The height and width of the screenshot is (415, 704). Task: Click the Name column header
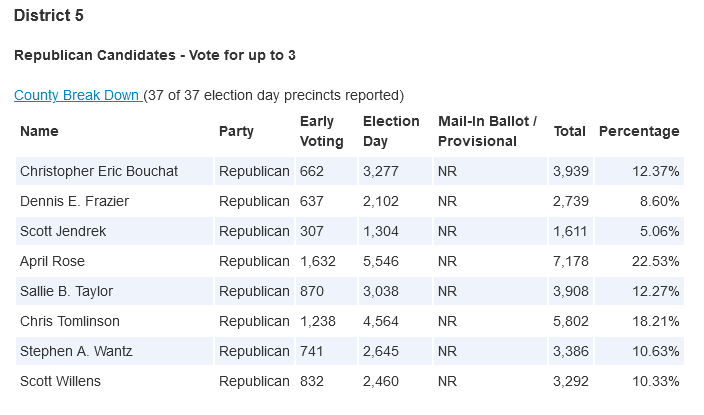pyautogui.click(x=40, y=131)
